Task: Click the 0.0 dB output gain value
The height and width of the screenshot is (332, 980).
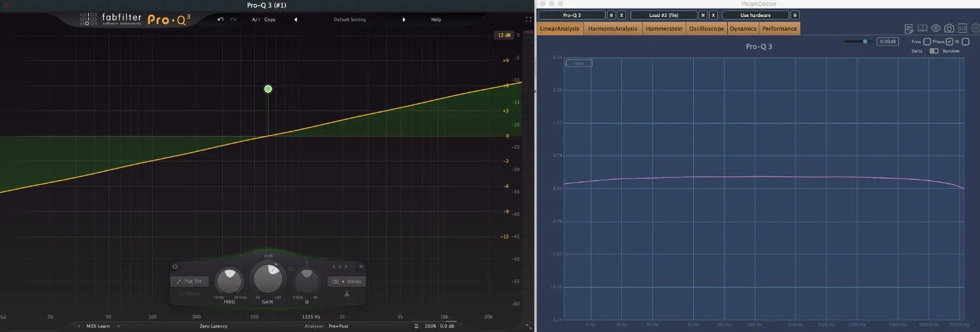Action: coord(447,326)
